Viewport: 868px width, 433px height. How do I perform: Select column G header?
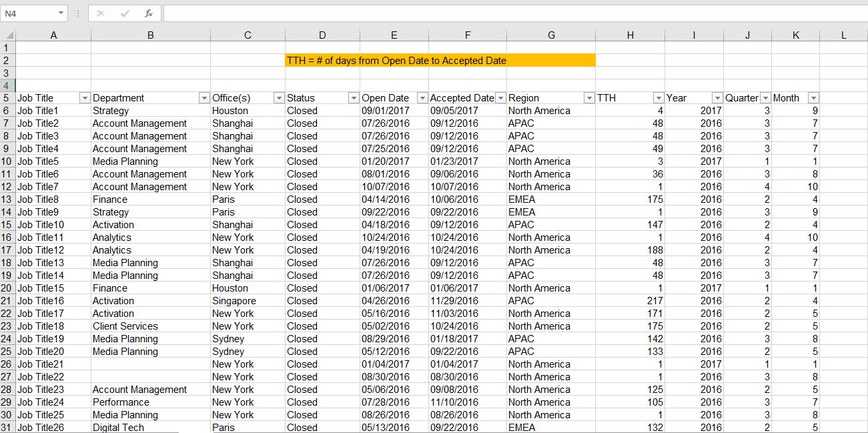coord(551,35)
